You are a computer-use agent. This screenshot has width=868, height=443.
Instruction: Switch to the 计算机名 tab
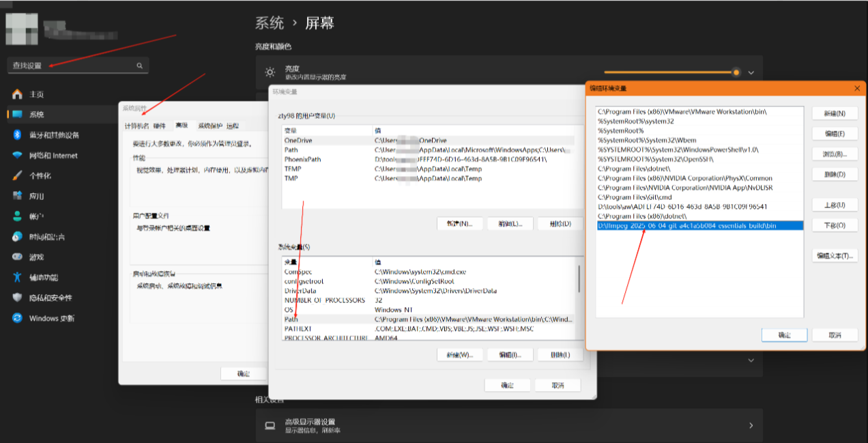(136, 126)
